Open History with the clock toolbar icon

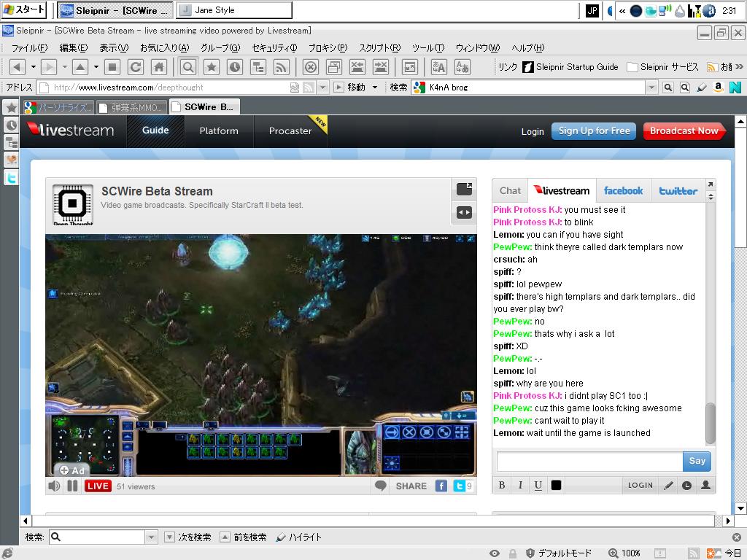coord(235,67)
